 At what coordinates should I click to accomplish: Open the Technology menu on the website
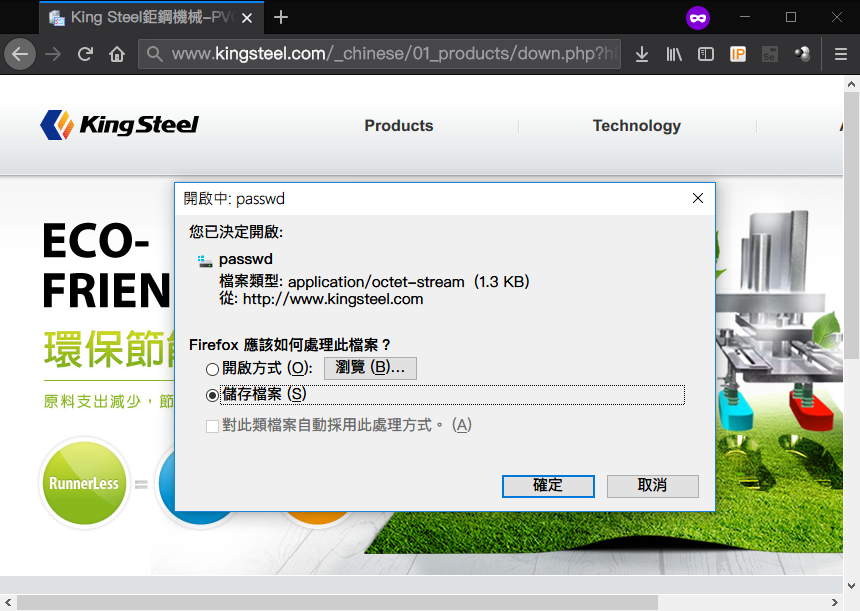point(637,126)
